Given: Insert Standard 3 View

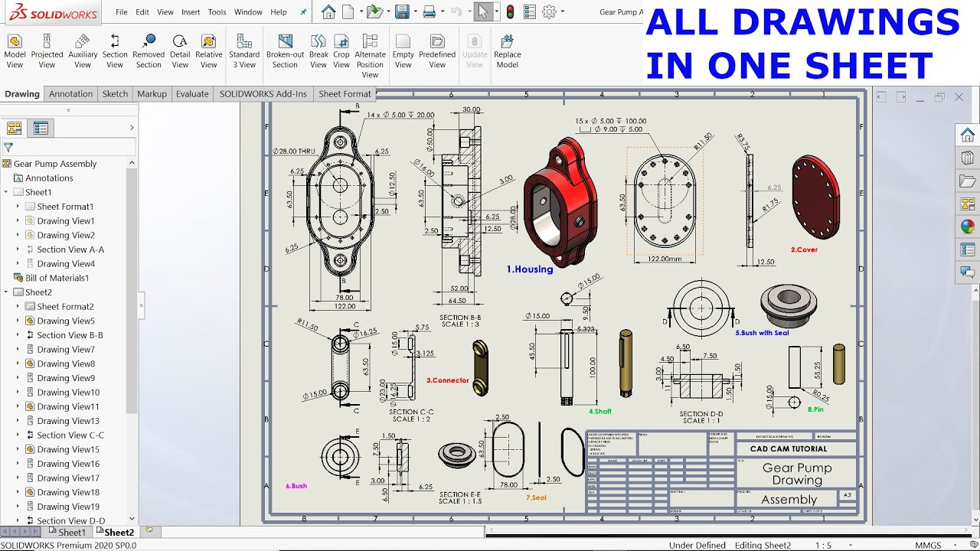Looking at the screenshot, I should point(244,51).
